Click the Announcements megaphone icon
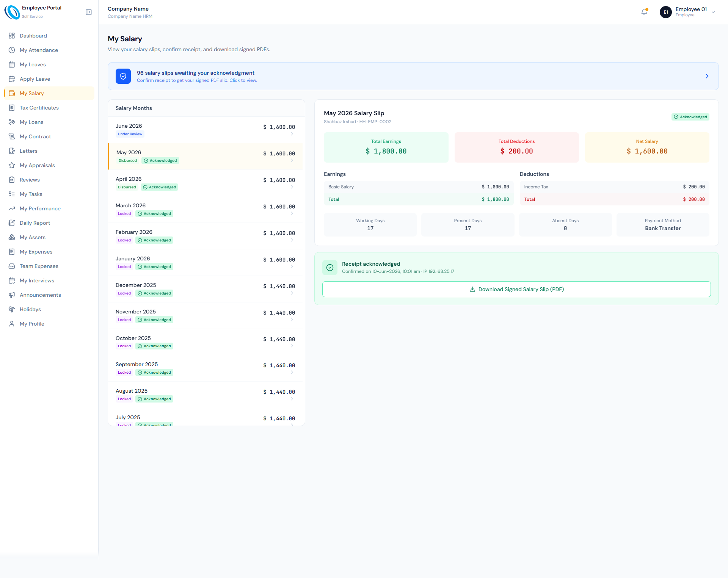The height and width of the screenshot is (578, 728). 12,295
